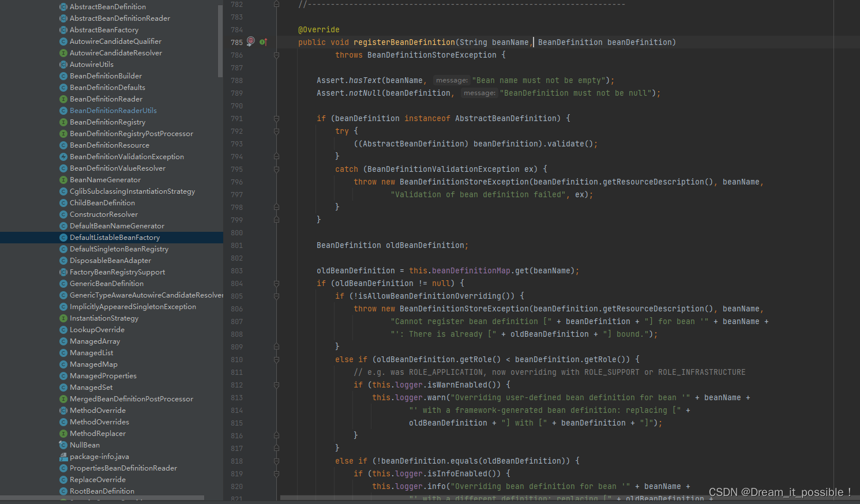The height and width of the screenshot is (504, 860).
Task: Open ManagedList class
Action: (x=91, y=353)
